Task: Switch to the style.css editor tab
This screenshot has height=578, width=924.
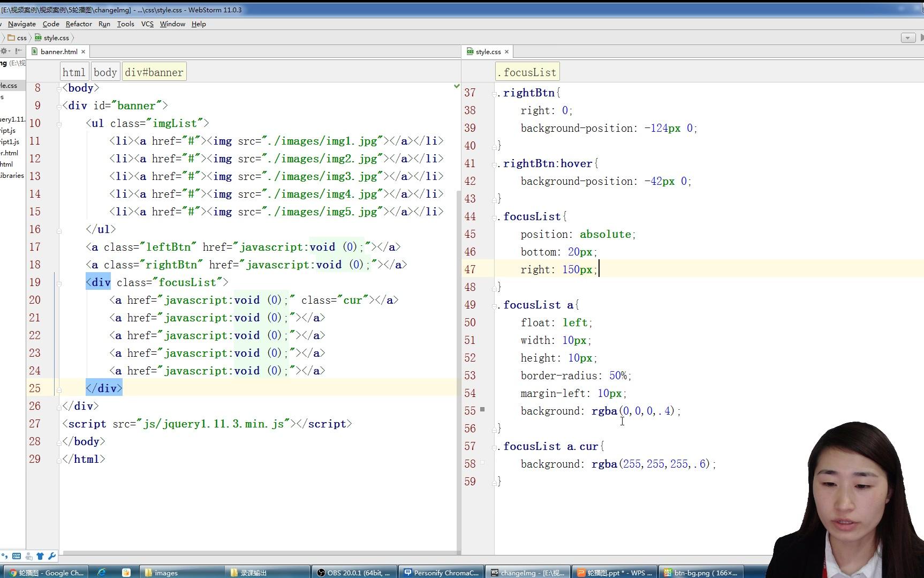Action: coord(488,51)
